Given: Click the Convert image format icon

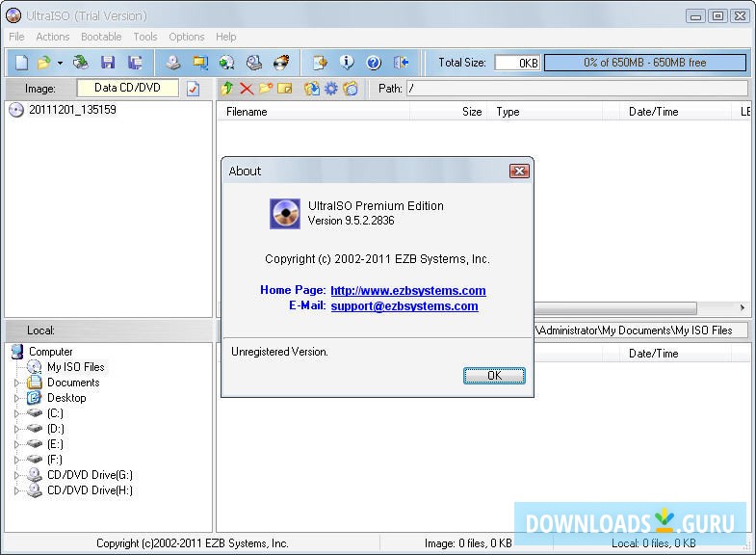Looking at the screenshot, I should tap(226, 63).
